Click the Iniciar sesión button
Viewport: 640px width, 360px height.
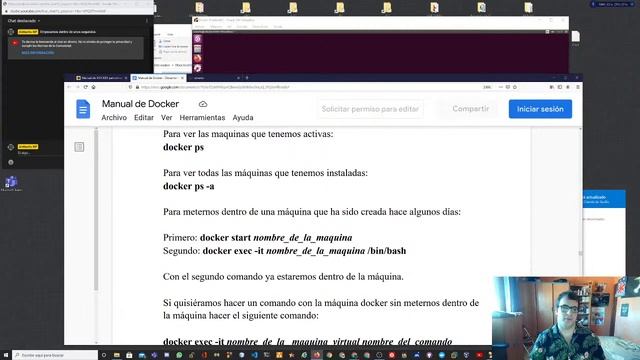[x=540, y=109]
